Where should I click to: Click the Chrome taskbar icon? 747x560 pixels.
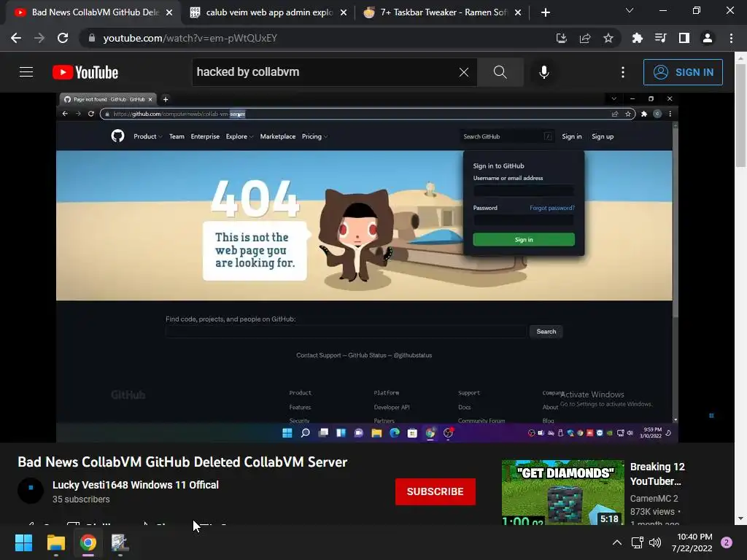(88, 542)
